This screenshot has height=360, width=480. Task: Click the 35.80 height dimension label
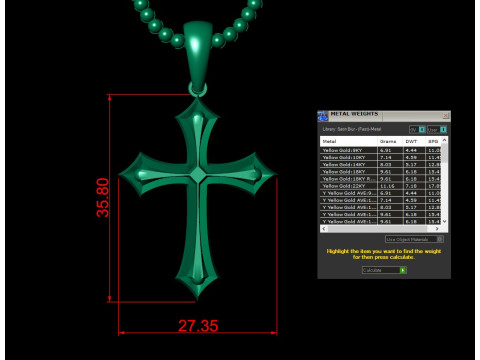coord(103,198)
